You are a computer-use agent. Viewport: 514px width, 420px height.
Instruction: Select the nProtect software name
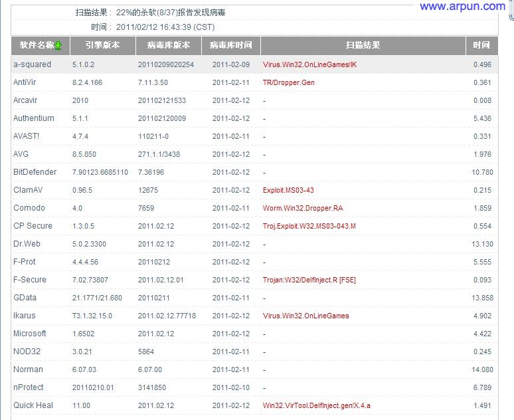[28, 387]
